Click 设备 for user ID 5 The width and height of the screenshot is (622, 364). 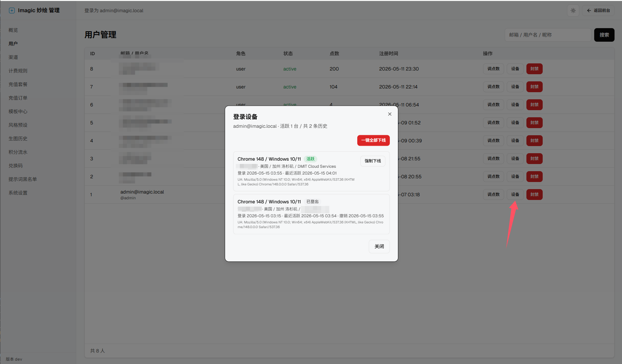515,123
